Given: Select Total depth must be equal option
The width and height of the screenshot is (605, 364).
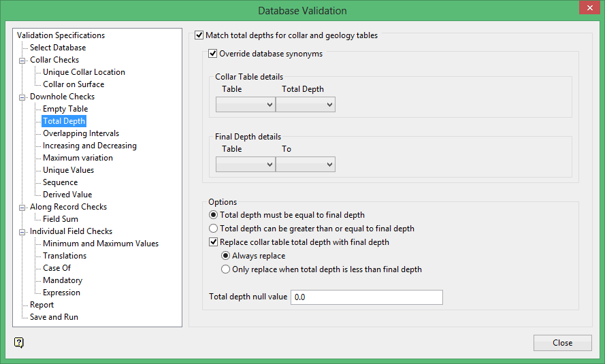Looking at the screenshot, I should [x=214, y=215].
